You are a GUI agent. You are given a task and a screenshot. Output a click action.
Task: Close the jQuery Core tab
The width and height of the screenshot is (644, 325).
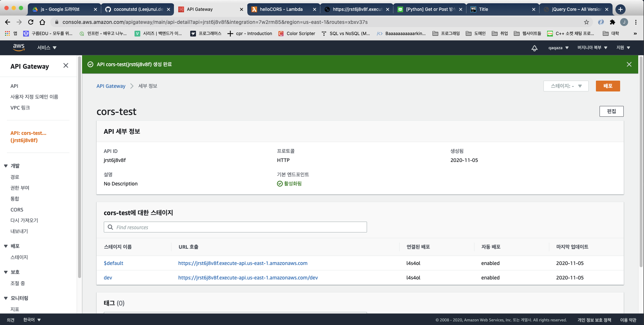(607, 9)
